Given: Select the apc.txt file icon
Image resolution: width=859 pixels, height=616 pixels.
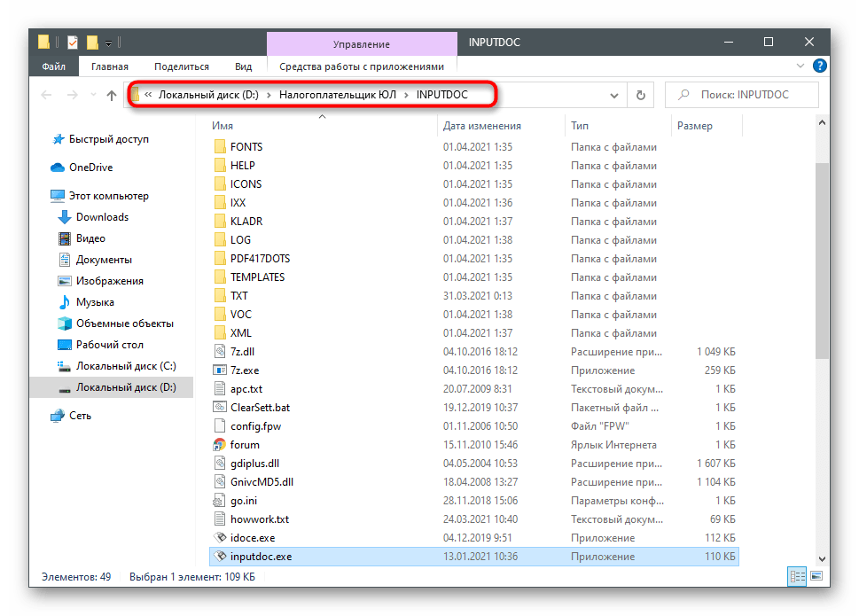Looking at the screenshot, I should [x=220, y=389].
